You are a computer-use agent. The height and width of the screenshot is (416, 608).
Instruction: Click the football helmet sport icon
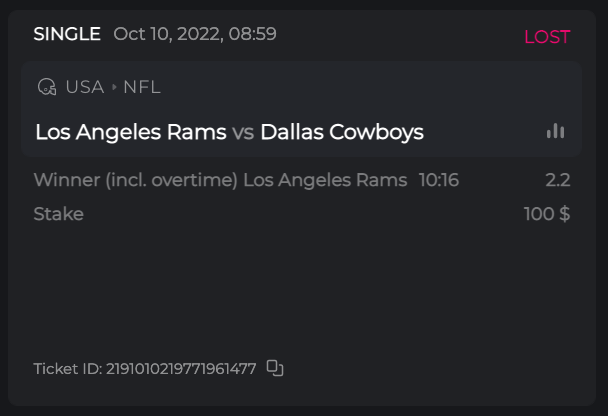click(46, 87)
